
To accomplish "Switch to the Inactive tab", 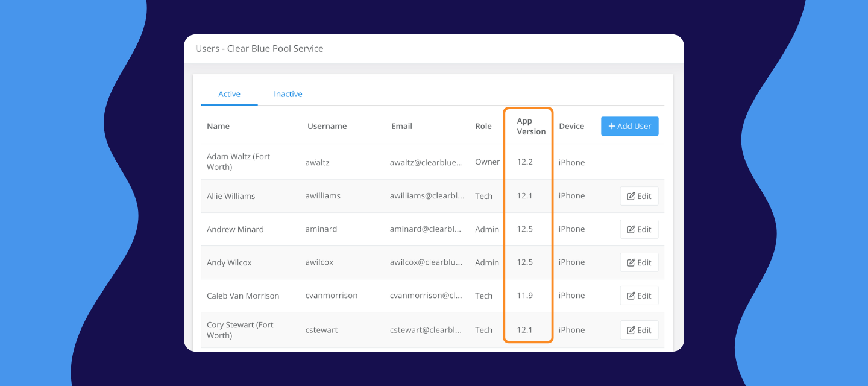I will (x=288, y=94).
